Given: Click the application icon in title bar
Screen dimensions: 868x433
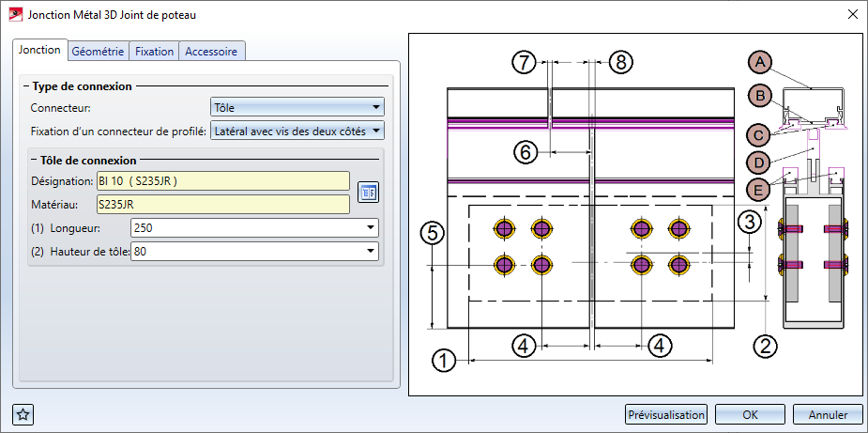Looking at the screenshot, I should click(x=15, y=15).
